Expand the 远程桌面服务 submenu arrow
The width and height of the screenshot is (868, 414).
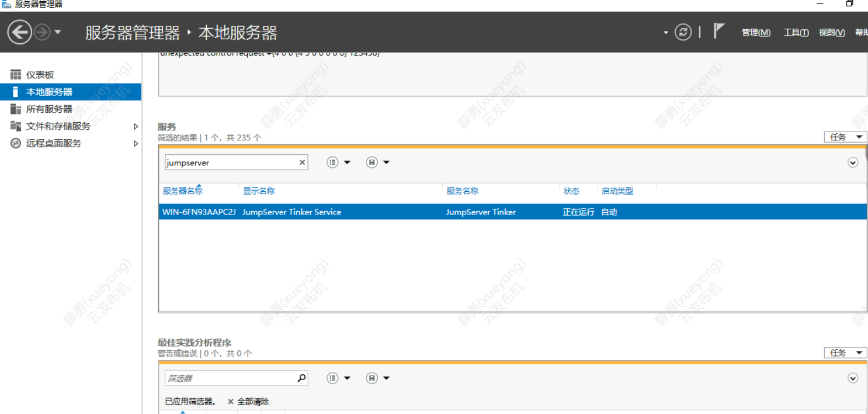click(x=136, y=143)
